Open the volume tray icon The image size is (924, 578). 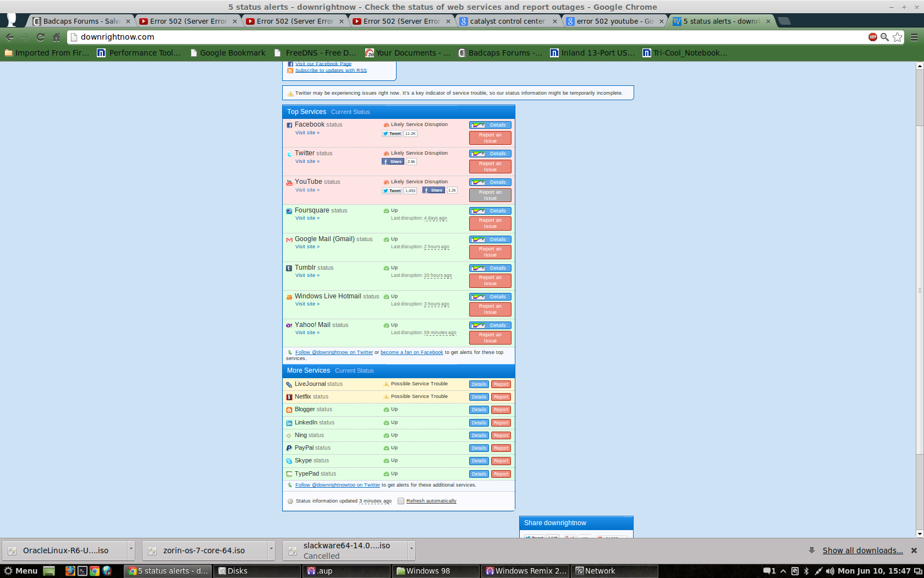pyautogui.click(x=830, y=571)
